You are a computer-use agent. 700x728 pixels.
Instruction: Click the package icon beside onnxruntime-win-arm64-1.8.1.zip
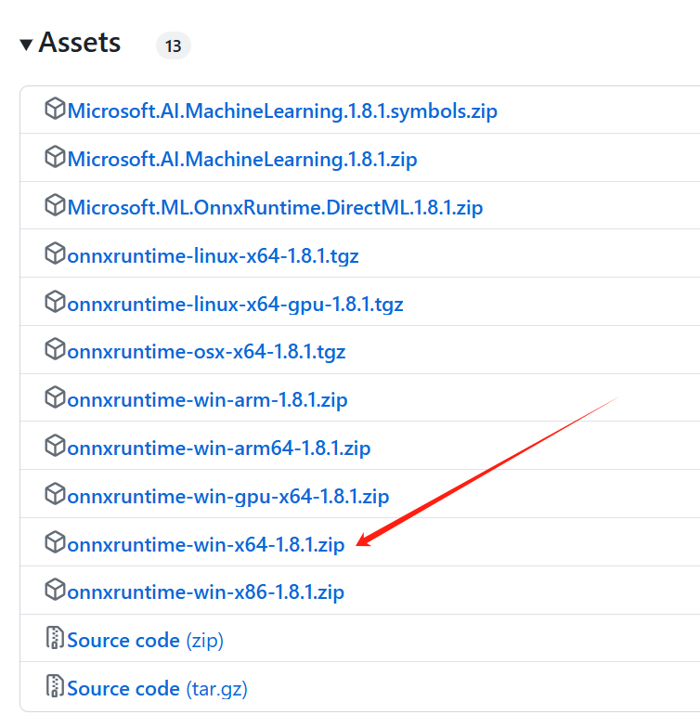[55, 447]
